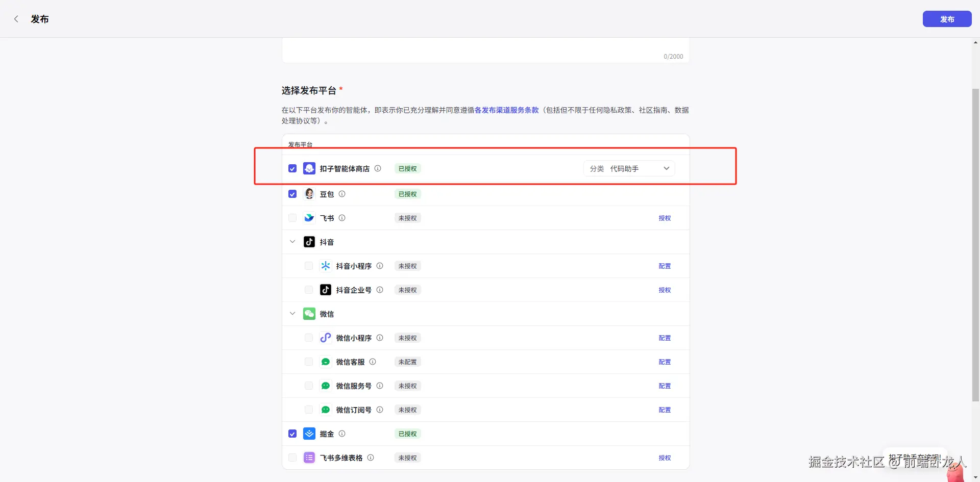Click the 抖音 group logo icon
The width and height of the screenshot is (980, 482).
coord(309,242)
